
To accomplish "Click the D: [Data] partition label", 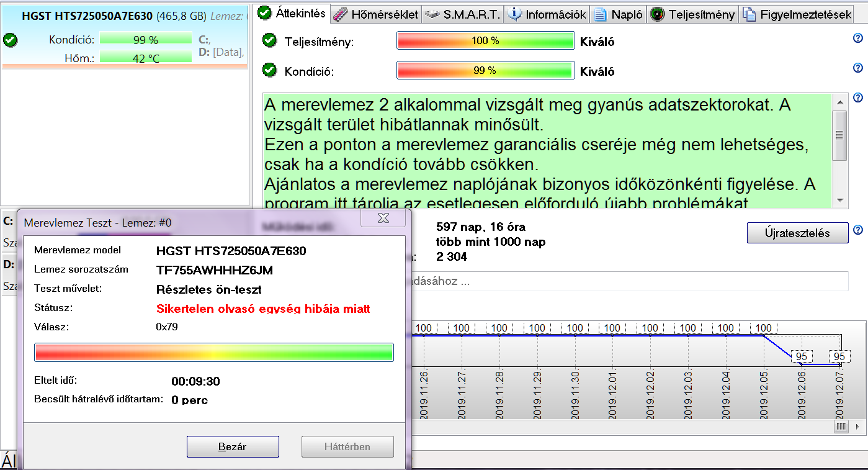I will [x=220, y=52].
